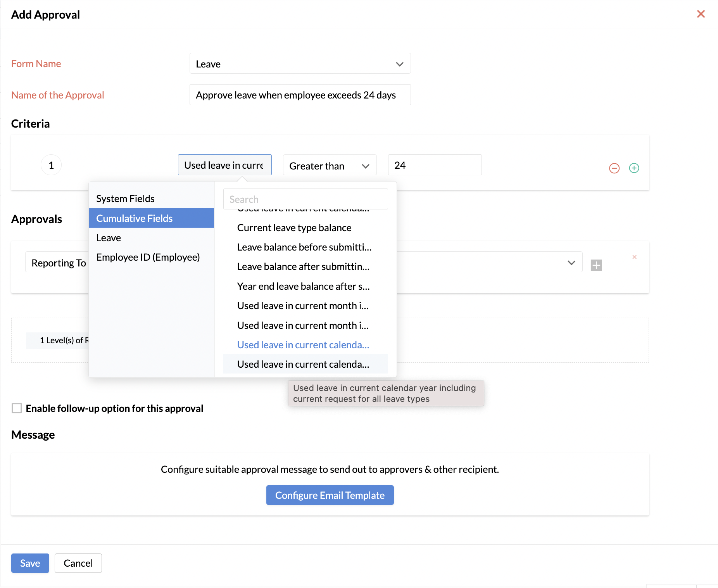Viewport: 718px width, 588px height.
Task: Click the criteria number 1 badge
Action: 51,165
